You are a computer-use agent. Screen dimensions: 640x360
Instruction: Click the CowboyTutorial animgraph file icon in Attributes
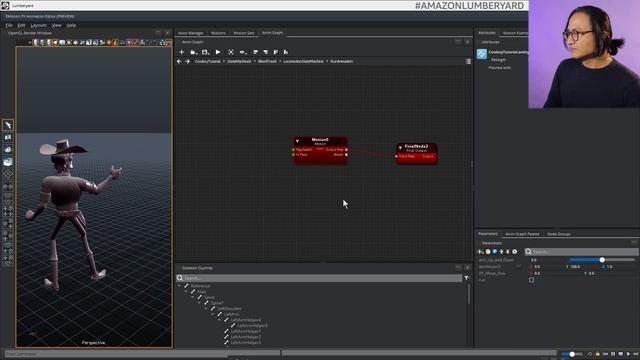(x=482, y=53)
